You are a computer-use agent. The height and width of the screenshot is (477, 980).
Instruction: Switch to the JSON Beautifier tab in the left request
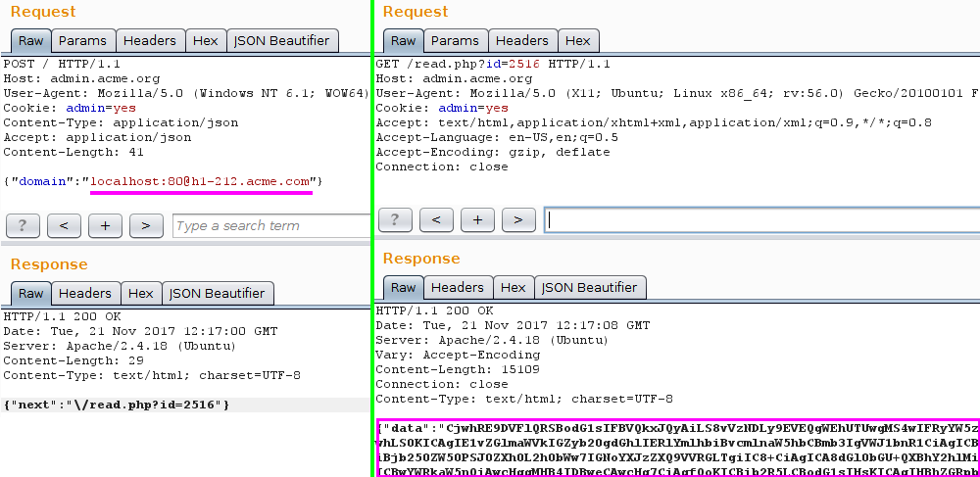point(282,41)
